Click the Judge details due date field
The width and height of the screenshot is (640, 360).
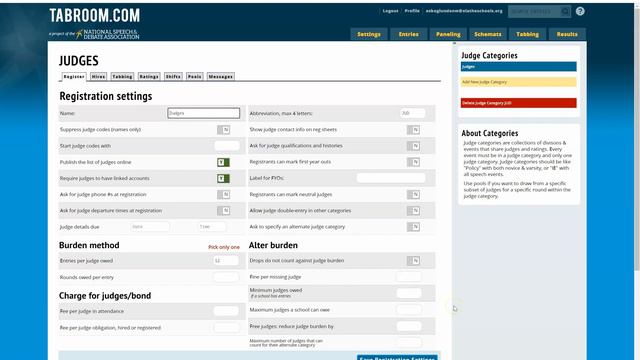click(x=150, y=227)
